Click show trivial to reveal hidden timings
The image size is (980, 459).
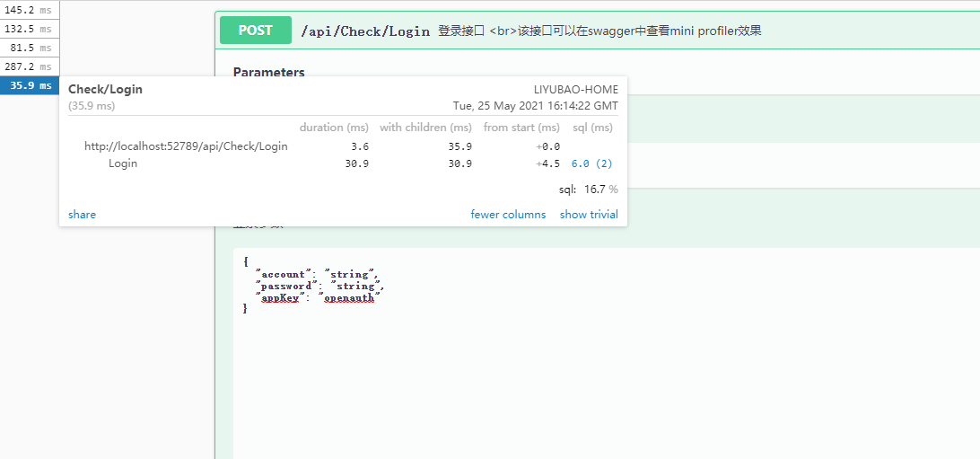pos(589,215)
